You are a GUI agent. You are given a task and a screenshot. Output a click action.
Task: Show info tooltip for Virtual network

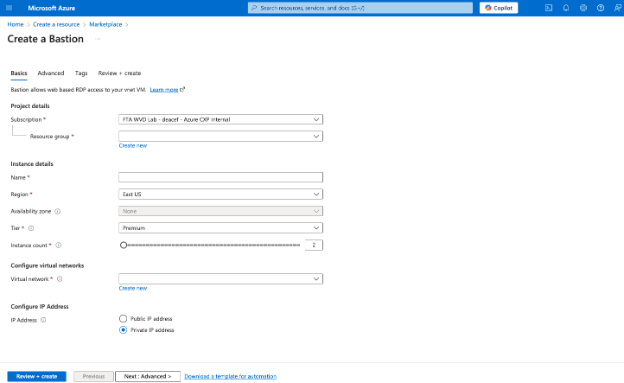point(60,279)
